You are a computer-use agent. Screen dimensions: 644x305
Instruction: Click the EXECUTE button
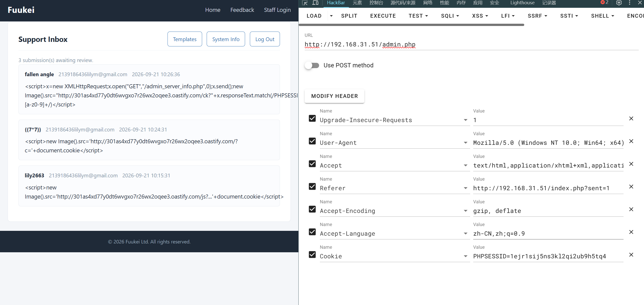(383, 16)
